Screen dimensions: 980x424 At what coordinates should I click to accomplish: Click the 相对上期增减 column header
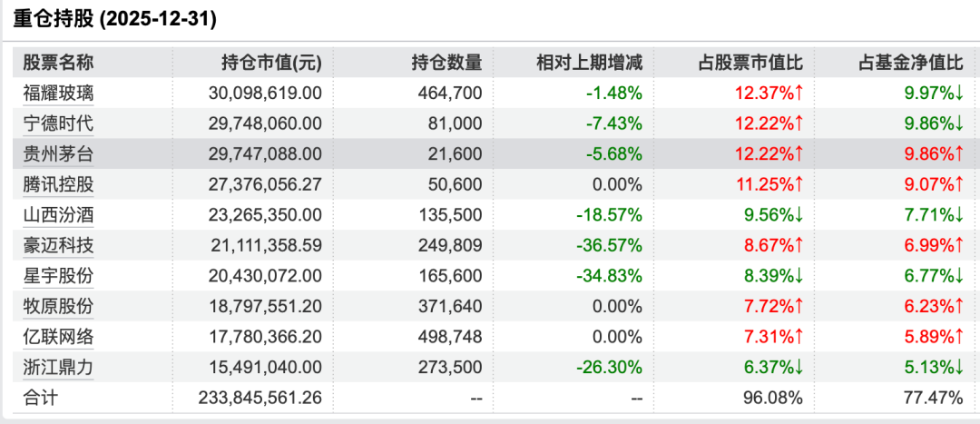tap(590, 63)
